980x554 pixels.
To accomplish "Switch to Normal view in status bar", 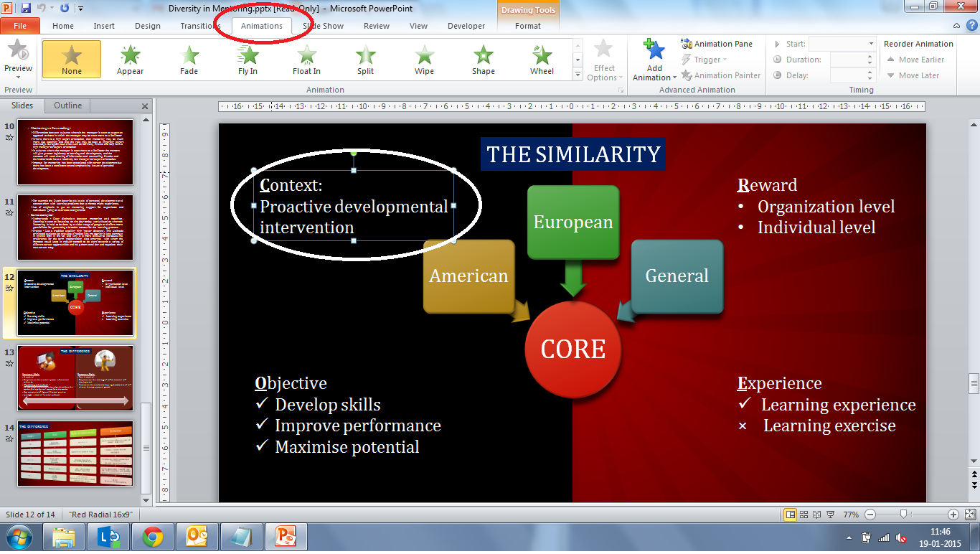I will coord(791,515).
